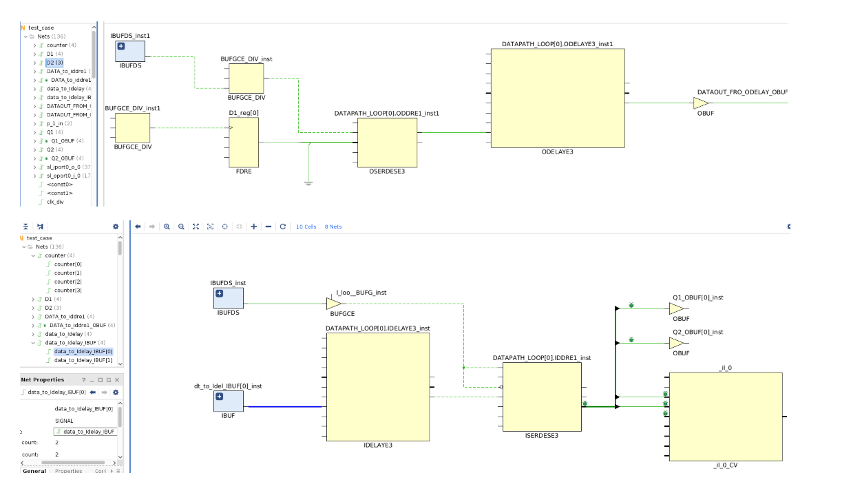
Task: Click Net Properties forward arrow
Action: (x=105, y=392)
